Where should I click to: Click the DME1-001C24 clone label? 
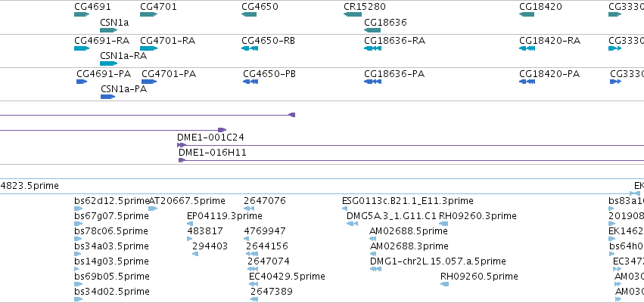(x=210, y=138)
